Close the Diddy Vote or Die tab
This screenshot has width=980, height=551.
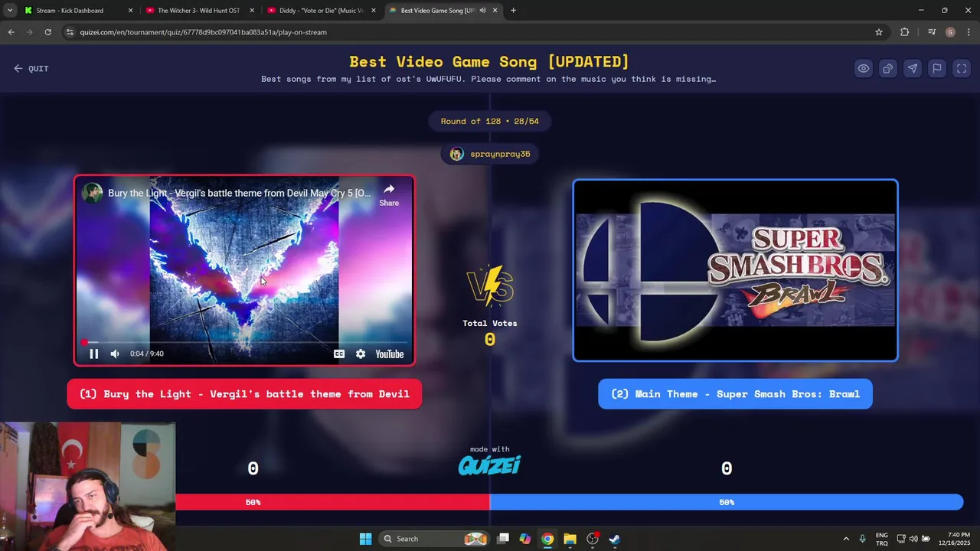(x=374, y=11)
